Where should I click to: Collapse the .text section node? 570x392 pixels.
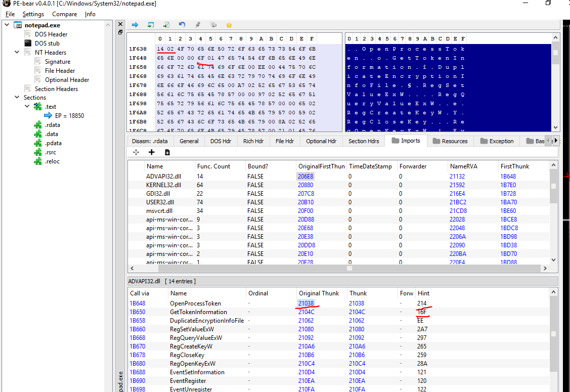[x=27, y=107]
